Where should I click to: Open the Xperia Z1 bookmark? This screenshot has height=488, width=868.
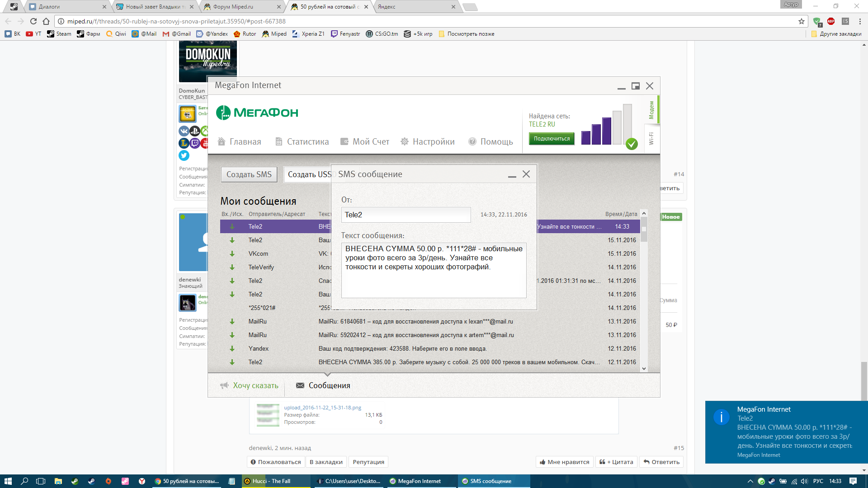pos(308,34)
